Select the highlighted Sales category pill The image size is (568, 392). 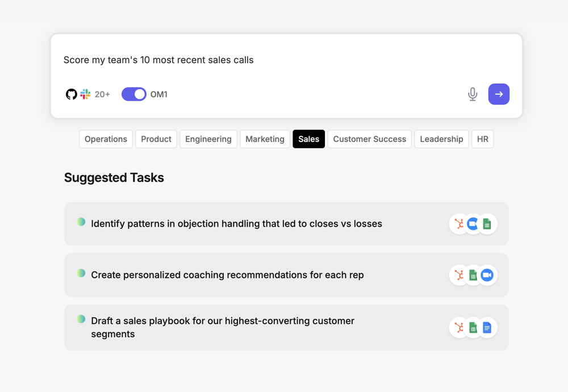pyautogui.click(x=308, y=139)
